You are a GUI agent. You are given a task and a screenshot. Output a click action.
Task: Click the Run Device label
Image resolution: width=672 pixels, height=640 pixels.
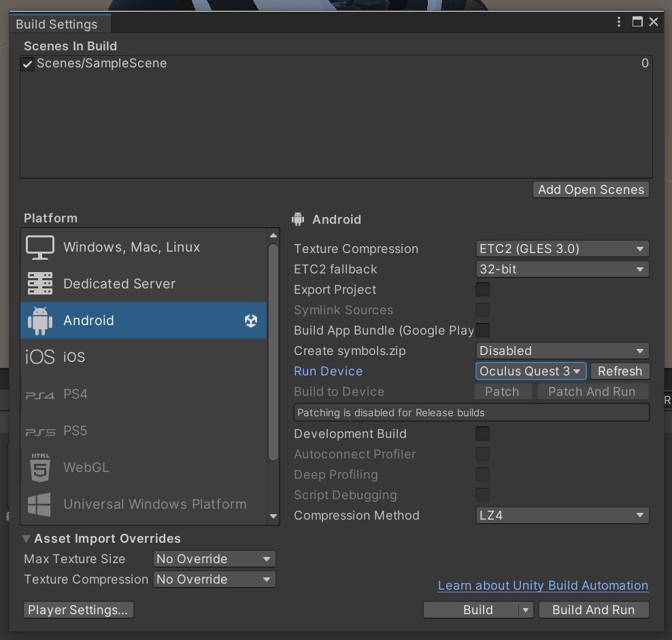tap(329, 371)
